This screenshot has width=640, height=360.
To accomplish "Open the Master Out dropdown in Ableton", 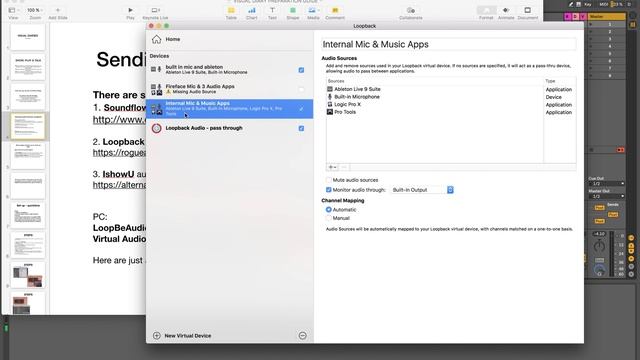I will point(606,196).
